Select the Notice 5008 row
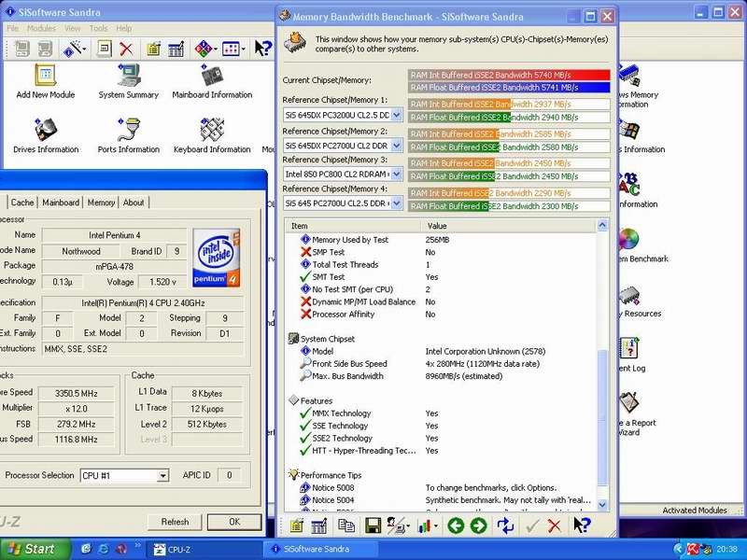747x560 pixels. tap(440, 487)
